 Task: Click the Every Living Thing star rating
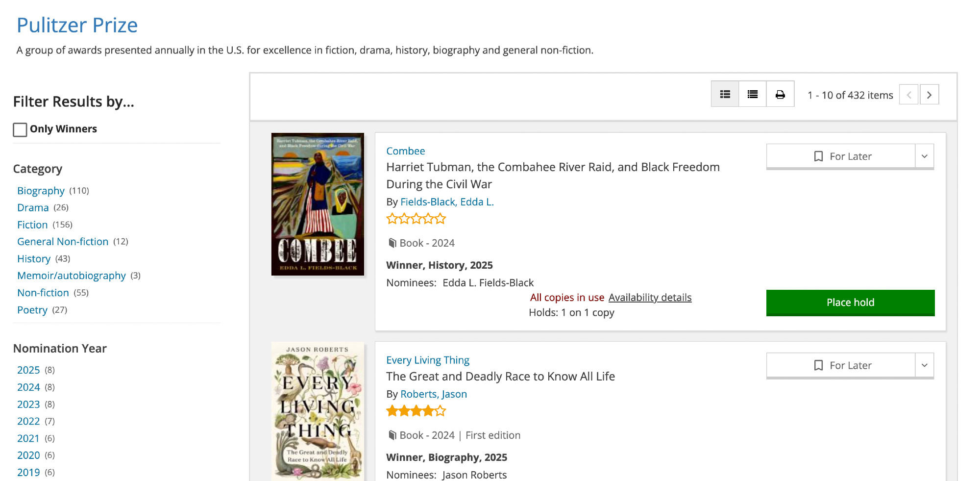(x=416, y=411)
